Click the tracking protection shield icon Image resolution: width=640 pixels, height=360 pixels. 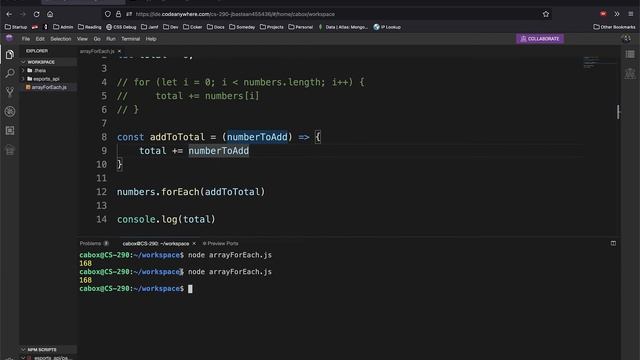(107, 14)
